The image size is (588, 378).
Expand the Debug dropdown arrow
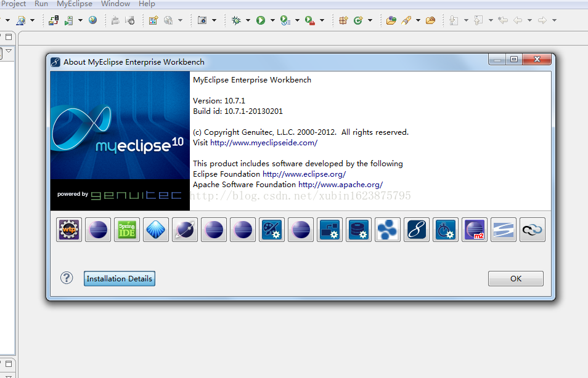[x=248, y=20]
